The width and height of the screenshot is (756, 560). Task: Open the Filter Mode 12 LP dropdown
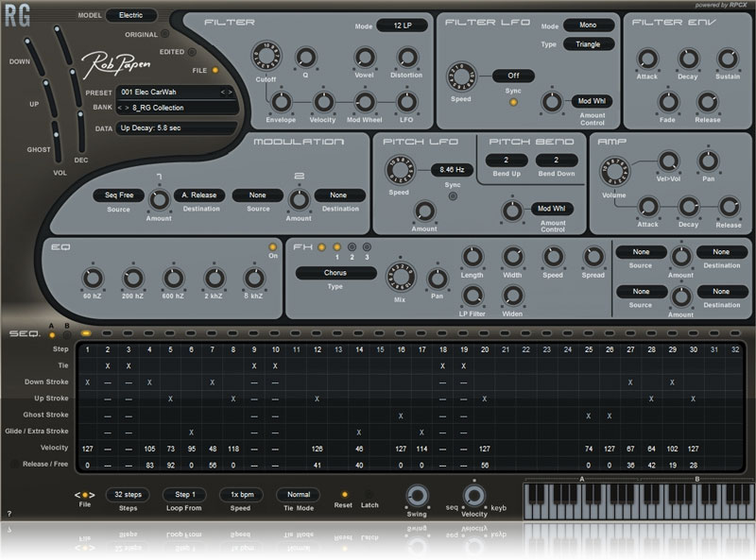coord(403,26)
